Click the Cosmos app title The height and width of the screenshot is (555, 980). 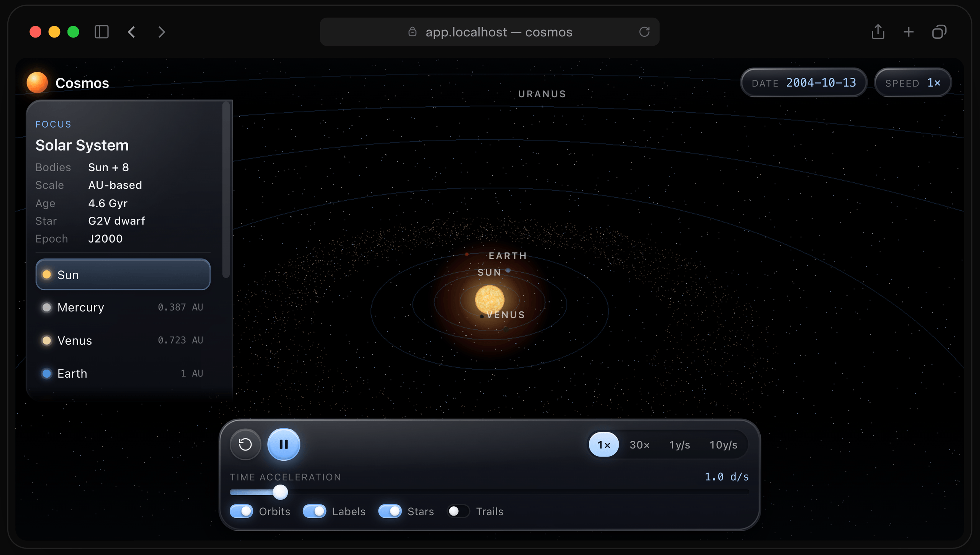pyautogui.click(x=82, y=83)
